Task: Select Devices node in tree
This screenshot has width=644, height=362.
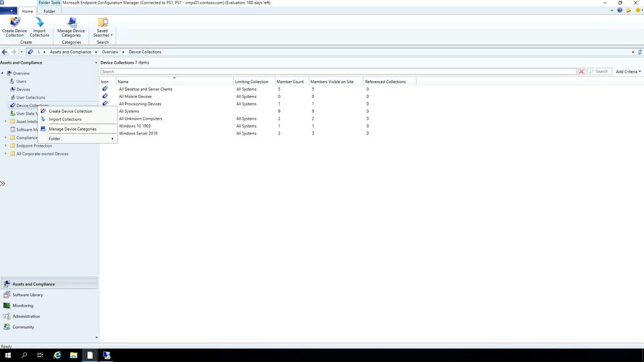Action: click(23, 90)
